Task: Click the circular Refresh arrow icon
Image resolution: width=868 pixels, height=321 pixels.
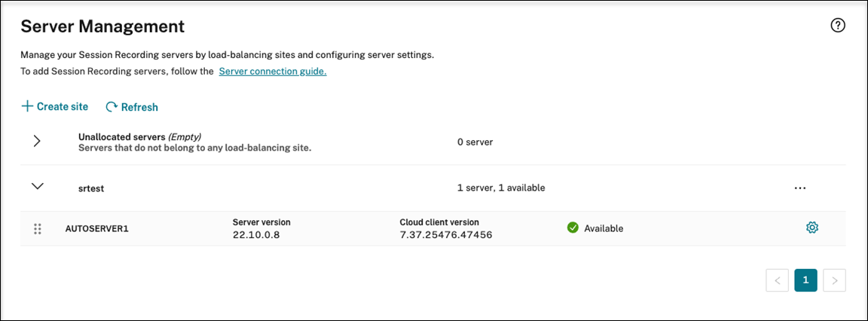Action: coord(112,107)
